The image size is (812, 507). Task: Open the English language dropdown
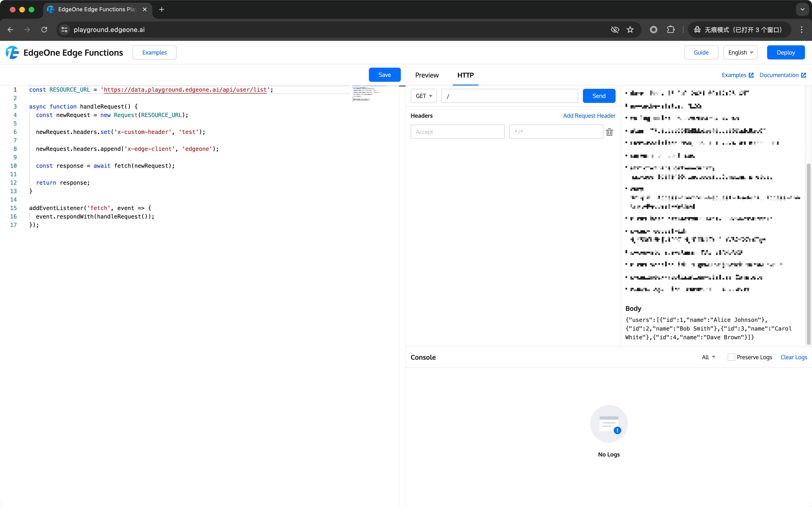740,52
